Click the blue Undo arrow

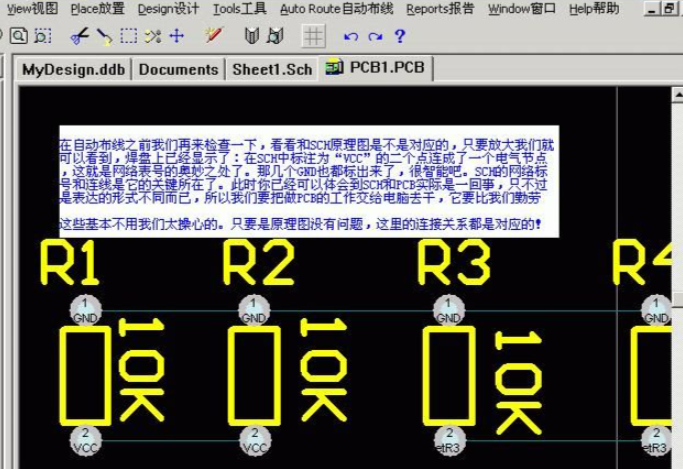350,36
